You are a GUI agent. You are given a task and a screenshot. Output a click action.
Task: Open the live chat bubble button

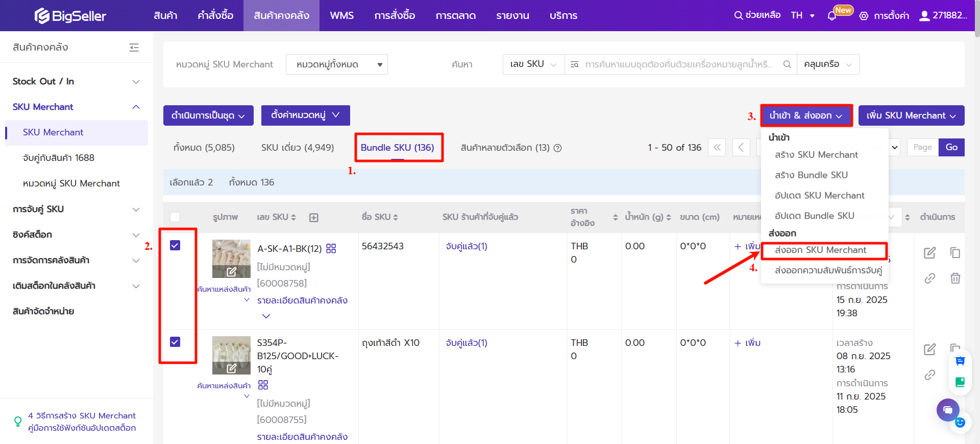948,410
